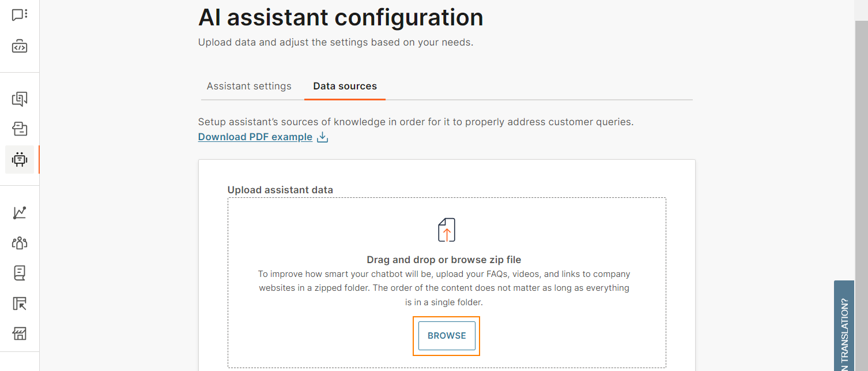
Task: Click the layout cursor sidebar icon
Action: (20, 303)
